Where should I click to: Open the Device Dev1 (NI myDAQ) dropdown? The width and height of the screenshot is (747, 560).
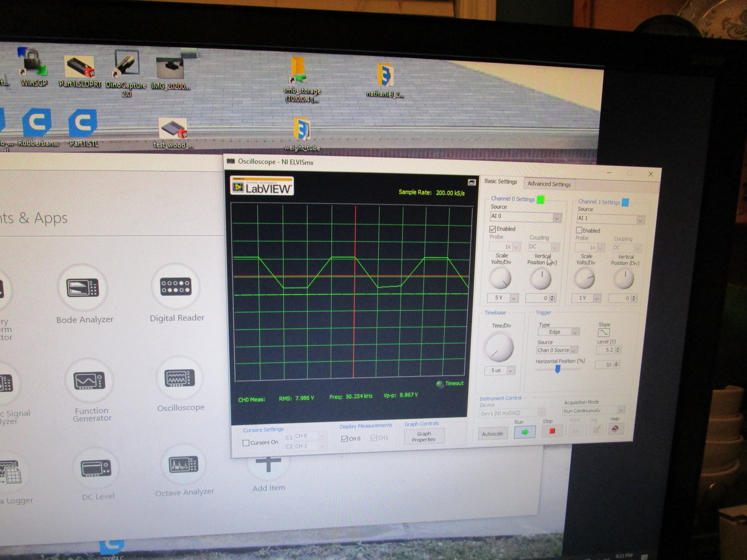[512, 413]
